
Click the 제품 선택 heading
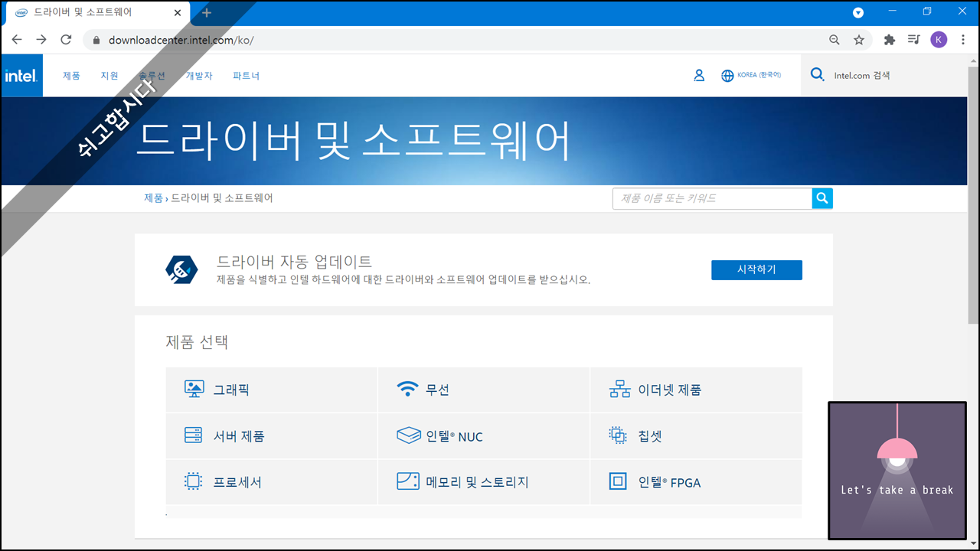[197, 342]
